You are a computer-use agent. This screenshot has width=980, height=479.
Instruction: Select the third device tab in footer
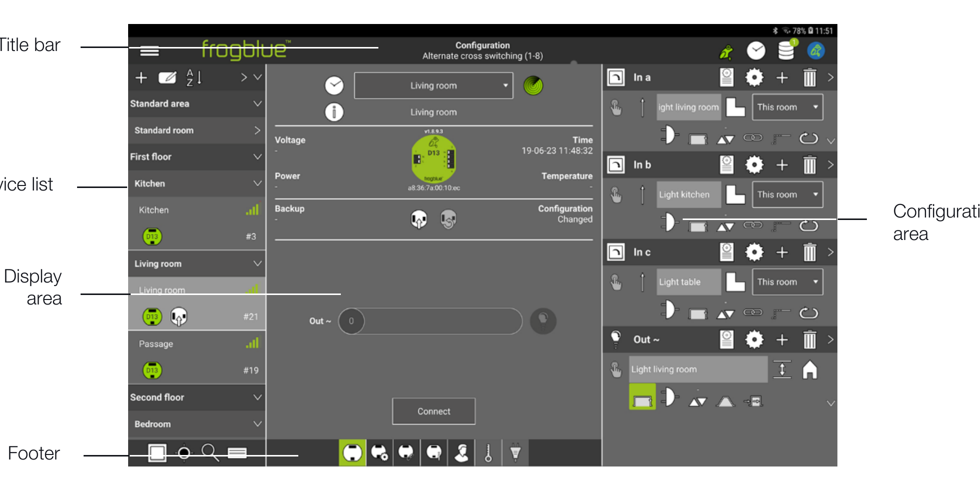tap(406, 453)
